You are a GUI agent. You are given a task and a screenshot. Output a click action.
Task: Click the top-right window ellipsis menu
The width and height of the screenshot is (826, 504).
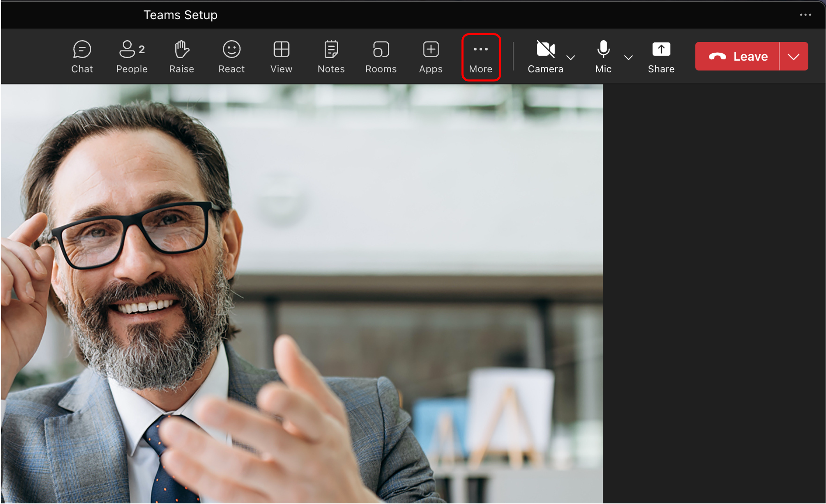(x=805, y=15)
